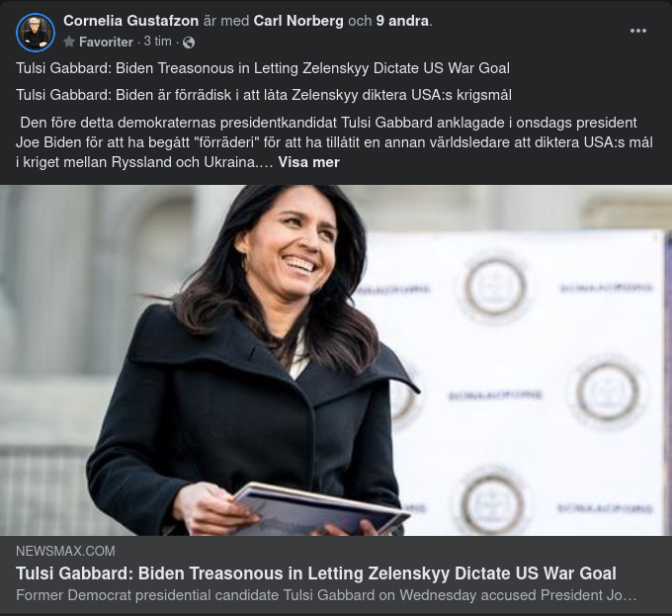Click the globe public audience icon
672x616 pixels.
pos(189,43)
